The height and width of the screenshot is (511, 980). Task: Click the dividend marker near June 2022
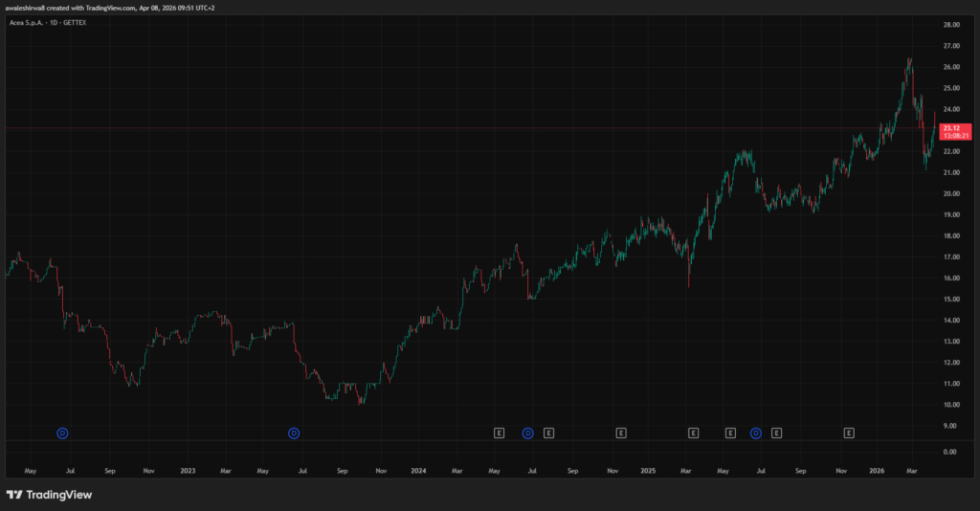63,433
